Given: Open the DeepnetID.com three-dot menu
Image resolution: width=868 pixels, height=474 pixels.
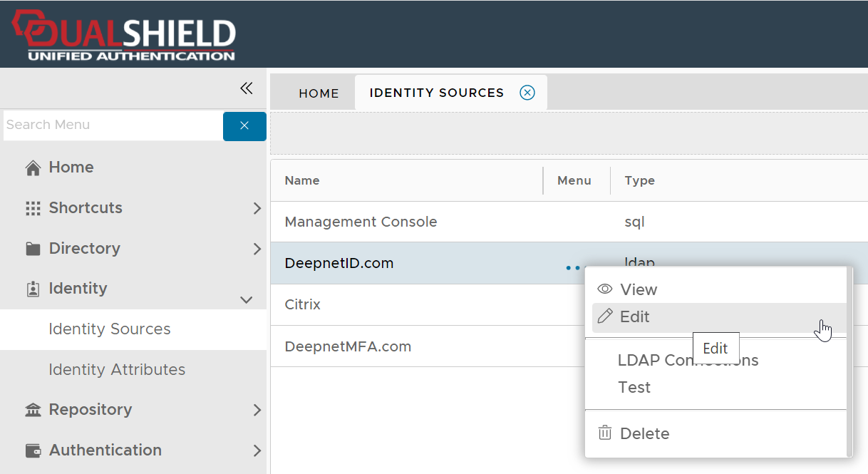Looking at the screenshot, I should (573, 268).
